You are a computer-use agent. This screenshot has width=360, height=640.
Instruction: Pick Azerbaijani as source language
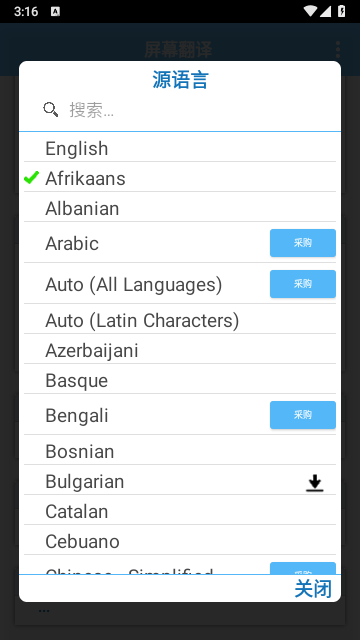(x=180, y=349)
